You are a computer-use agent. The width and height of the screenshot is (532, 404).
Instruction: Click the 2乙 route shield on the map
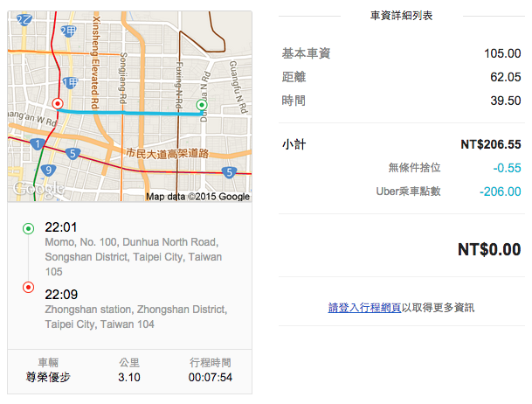(x=24, y=20)
